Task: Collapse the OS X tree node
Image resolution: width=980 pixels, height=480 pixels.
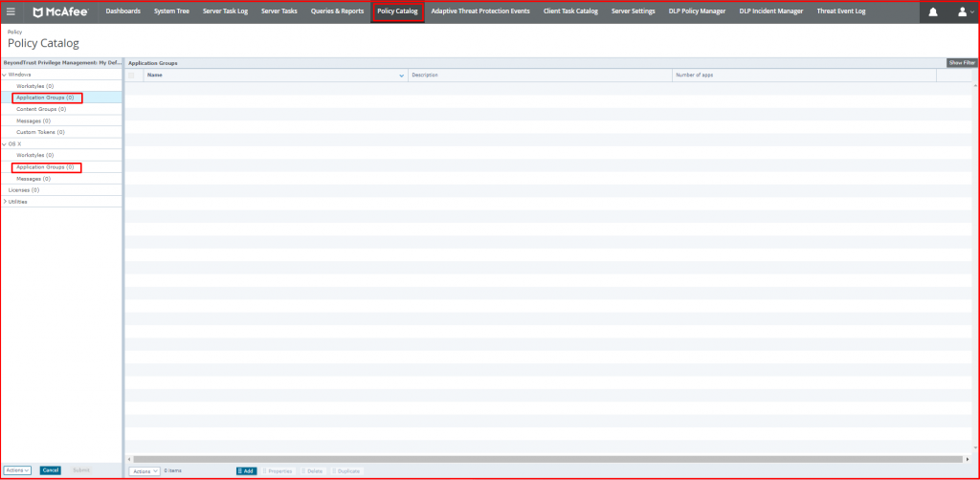Action: pos(4,143)
